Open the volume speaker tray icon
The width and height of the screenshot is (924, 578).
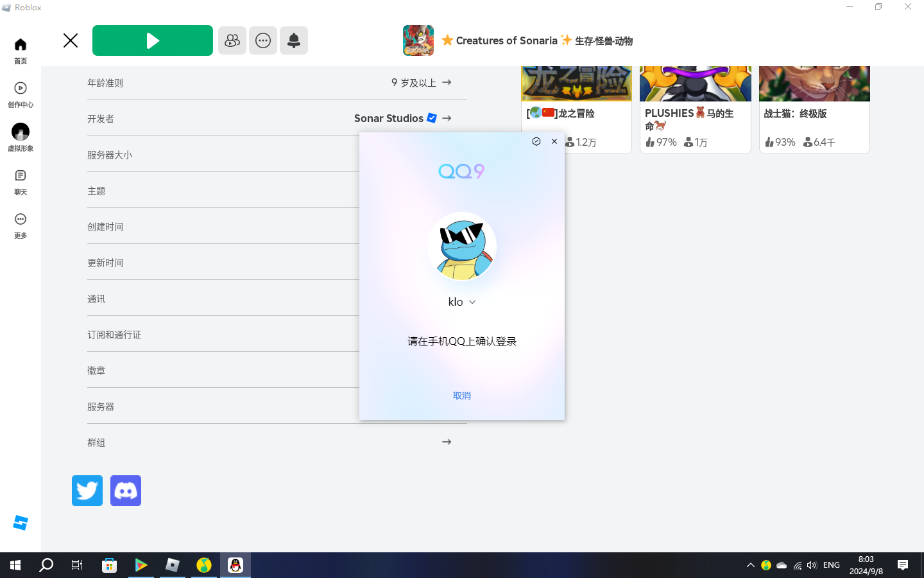812,565
